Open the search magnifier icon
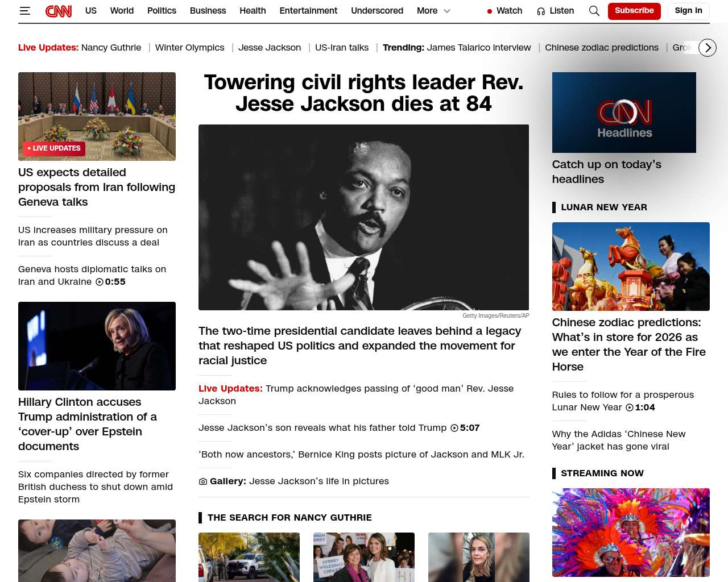 [x=594, y=11]
